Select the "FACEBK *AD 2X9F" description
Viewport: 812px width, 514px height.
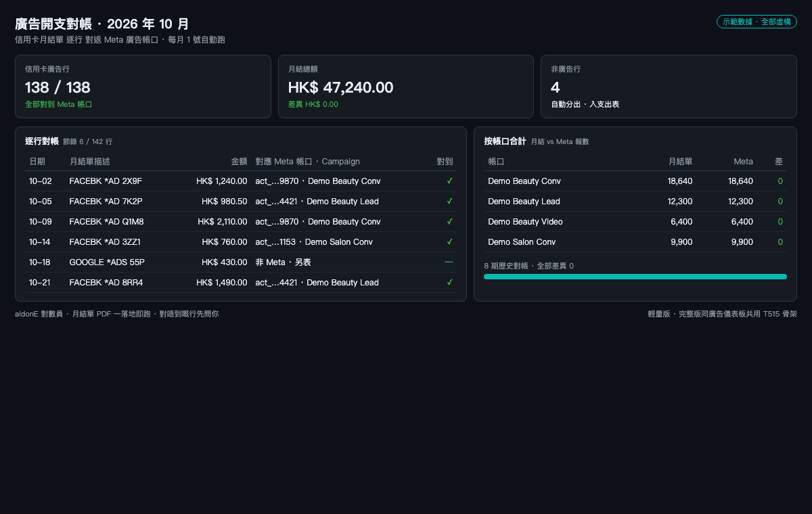coord(106,181)
